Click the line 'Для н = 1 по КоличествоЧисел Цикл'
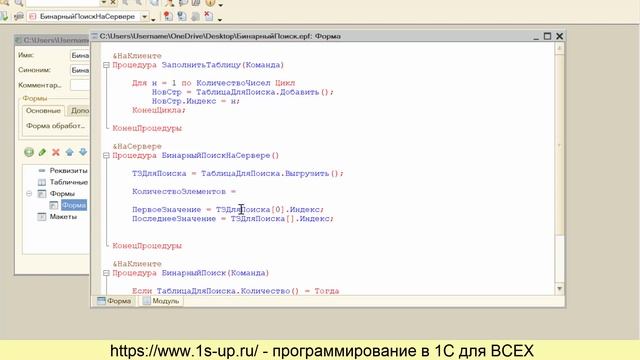 213,83
